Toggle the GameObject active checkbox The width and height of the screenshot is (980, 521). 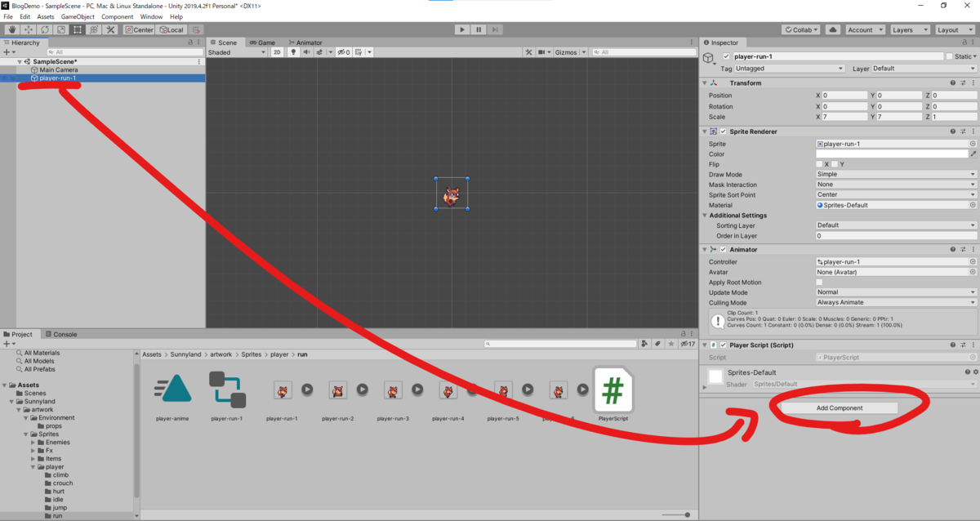tap(727, 56)
